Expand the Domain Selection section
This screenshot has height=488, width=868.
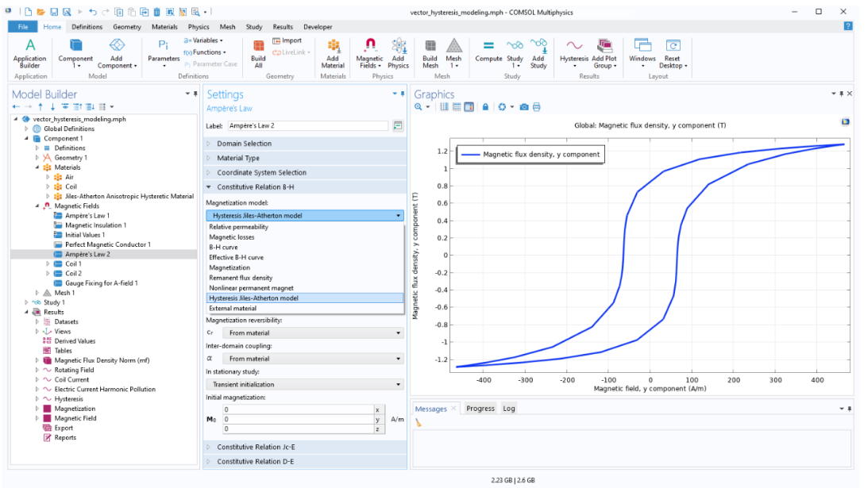tap(305, 144)
